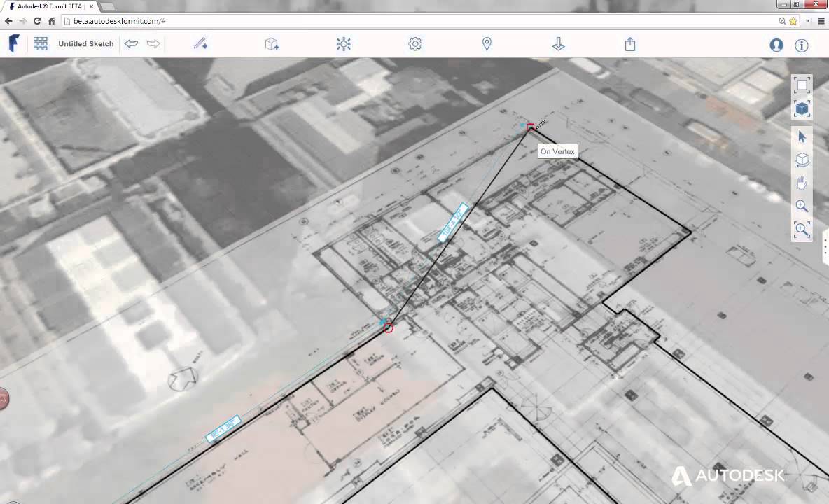Click the location pin tool
The image size is (829, 504).
pyautogui.click(x=487, y=44)
